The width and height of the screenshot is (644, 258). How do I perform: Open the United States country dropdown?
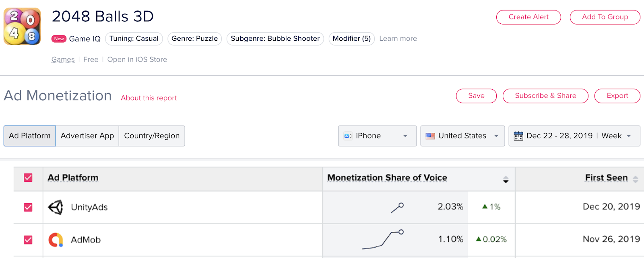click(462, 136)
